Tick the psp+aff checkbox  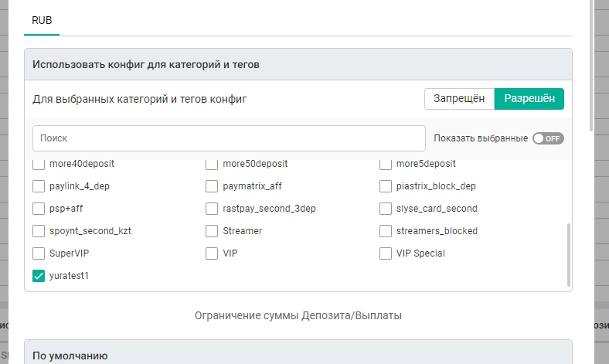39,209
